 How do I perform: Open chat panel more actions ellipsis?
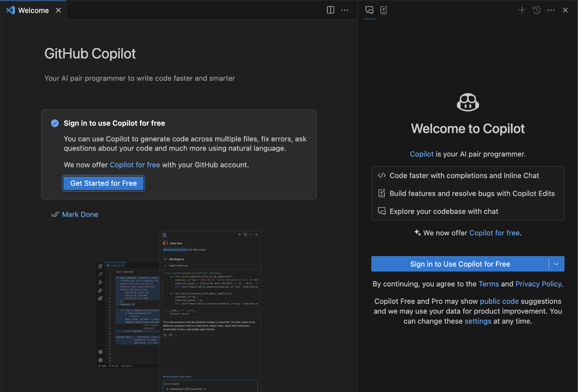point(551,10)
